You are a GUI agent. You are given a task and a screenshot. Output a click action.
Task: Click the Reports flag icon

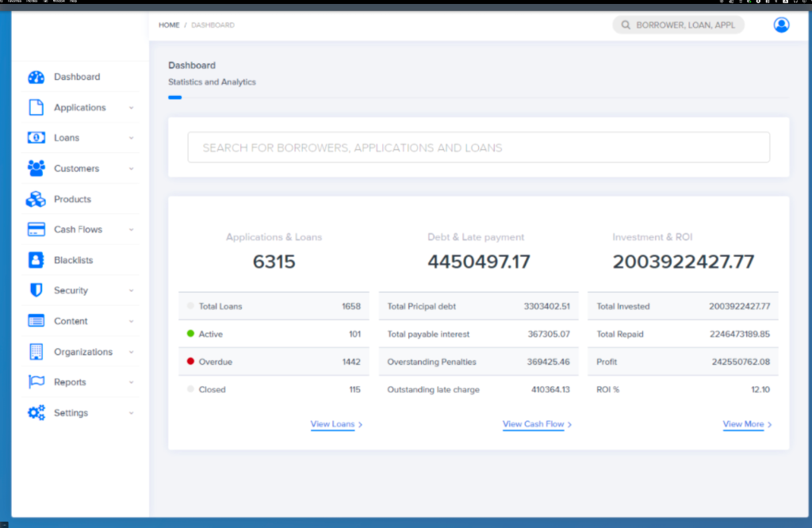click(x=36, y=381)
